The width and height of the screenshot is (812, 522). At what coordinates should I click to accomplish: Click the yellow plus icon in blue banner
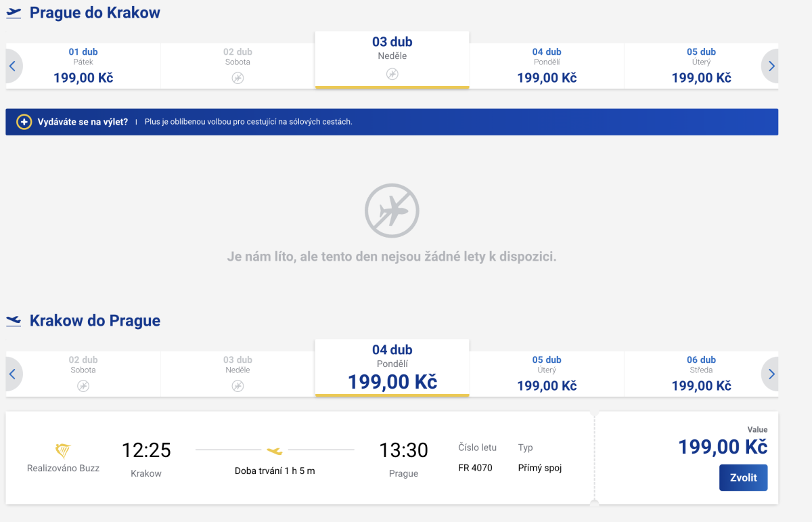click(24, 122)
